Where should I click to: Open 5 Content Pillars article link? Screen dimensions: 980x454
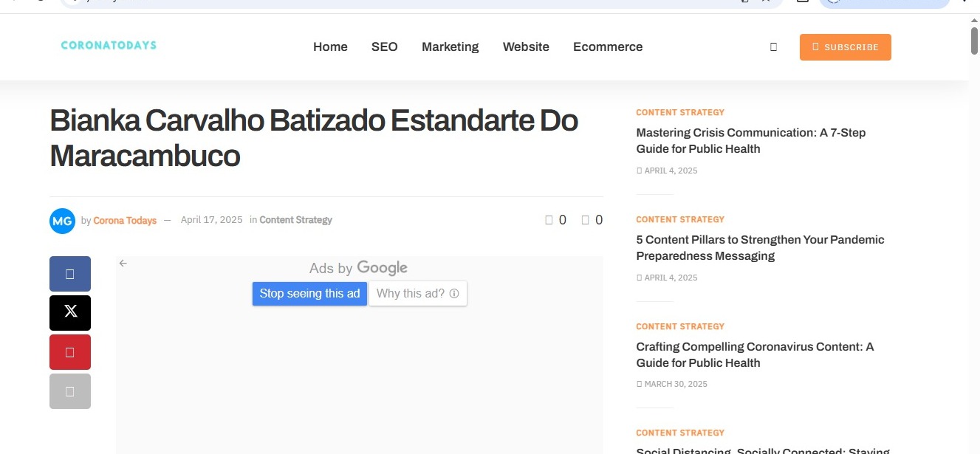click(760, 248)
